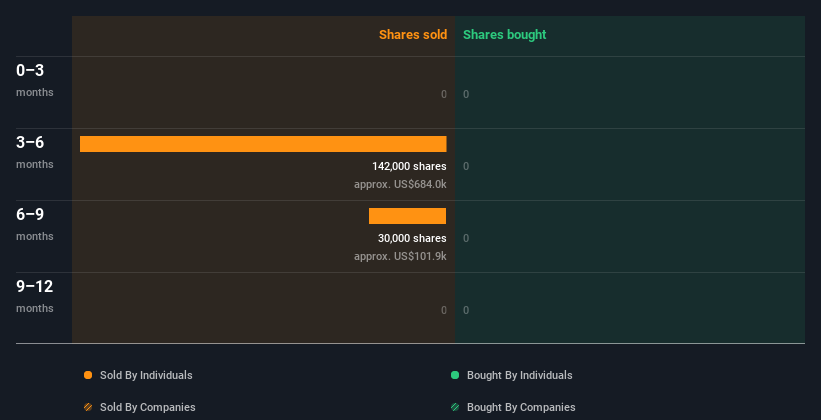Click the 30,000 shares label
The width and height of the screenshot is (821, 420).
pyautogui.click(x=412, y=238)
